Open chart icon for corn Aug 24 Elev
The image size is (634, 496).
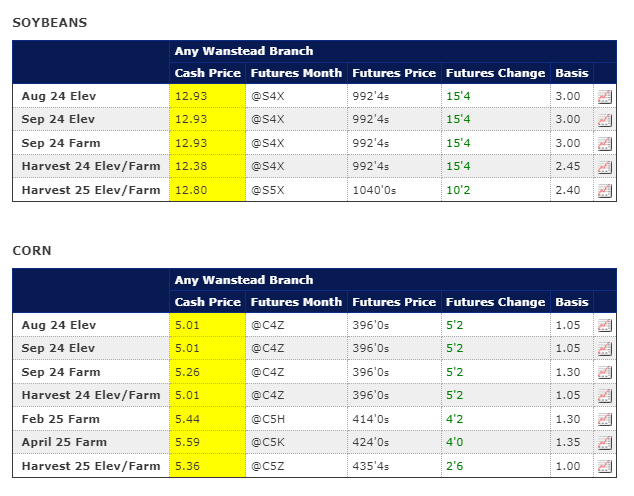pos(604,325)
